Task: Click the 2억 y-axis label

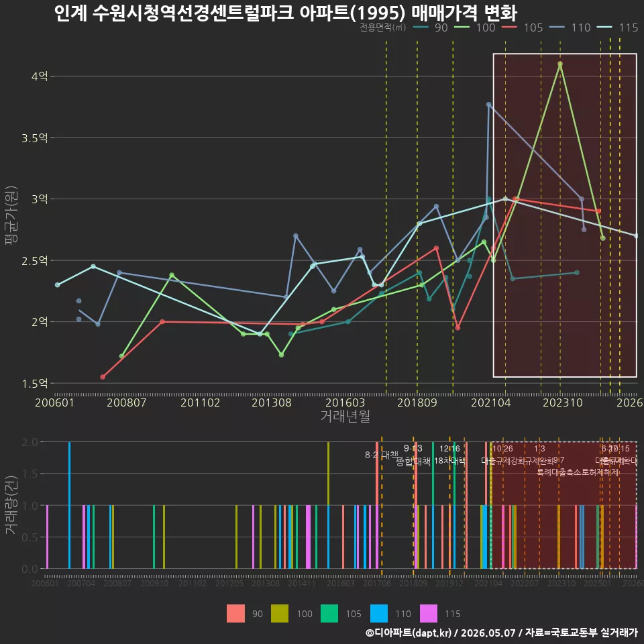Action: click(40, 322)
